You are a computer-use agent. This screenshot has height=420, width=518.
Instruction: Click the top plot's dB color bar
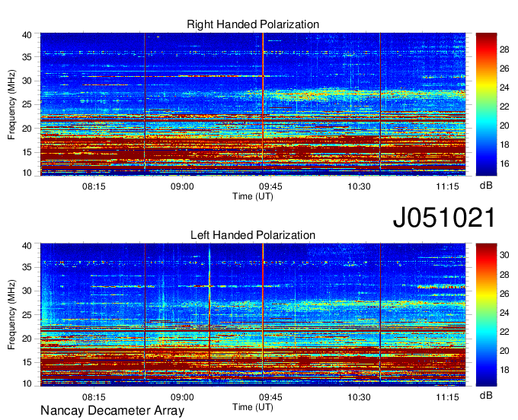pos(486,104)
